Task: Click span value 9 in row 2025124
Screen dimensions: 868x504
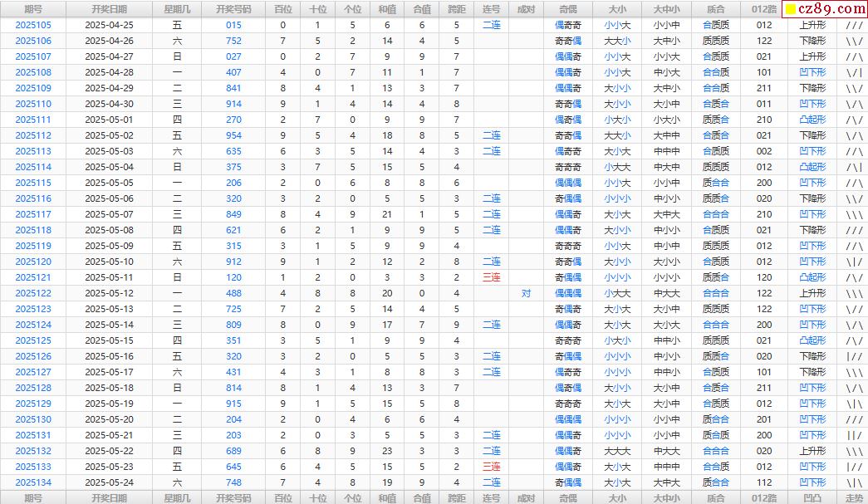Action: pyautogui.click(x=457, y=325)
